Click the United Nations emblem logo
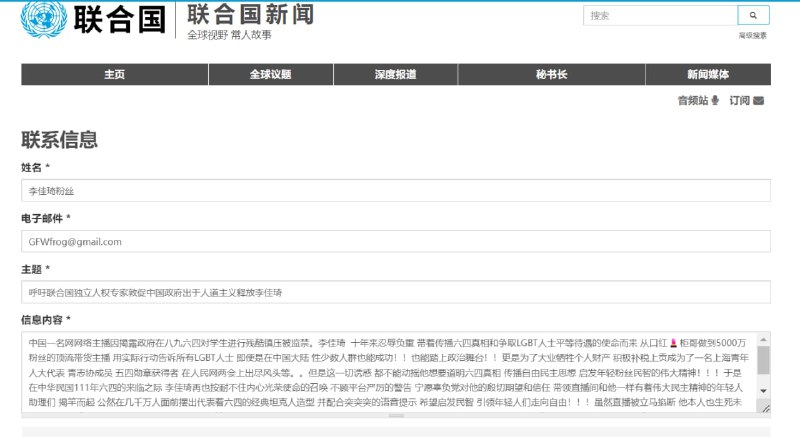The height and width of the screenshot is (437, 800). [x=44, y=19]
